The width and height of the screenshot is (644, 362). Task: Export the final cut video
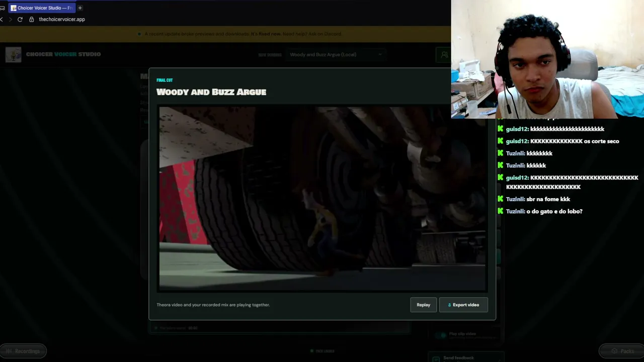(463, 305)
